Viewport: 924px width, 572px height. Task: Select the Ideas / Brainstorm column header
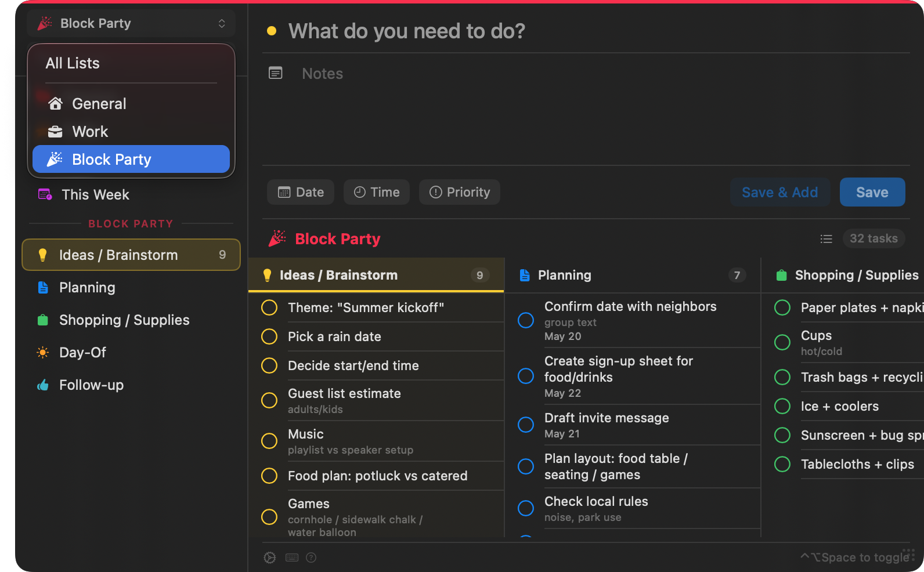(376, 275)
